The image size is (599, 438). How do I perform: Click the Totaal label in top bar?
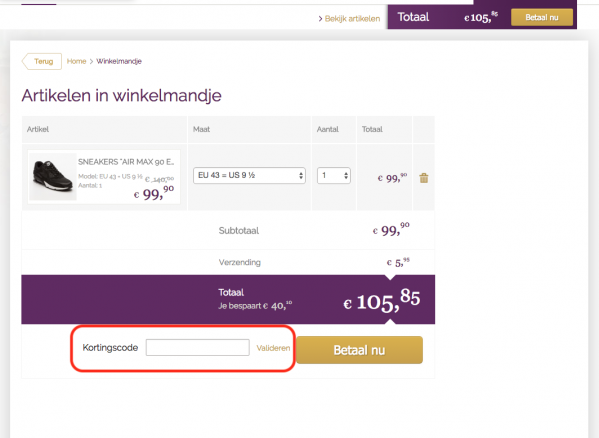(x=413, y=17)
